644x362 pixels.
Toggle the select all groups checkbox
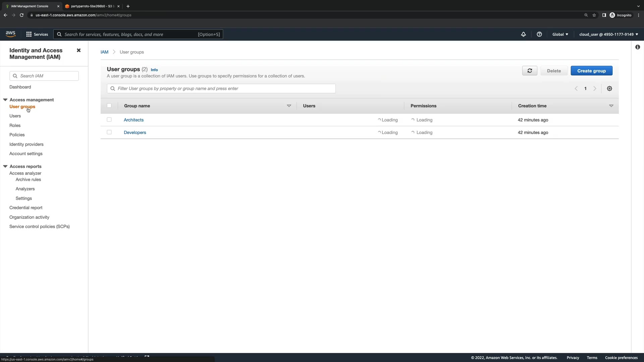pyautogui.click(x=109, y=106)
